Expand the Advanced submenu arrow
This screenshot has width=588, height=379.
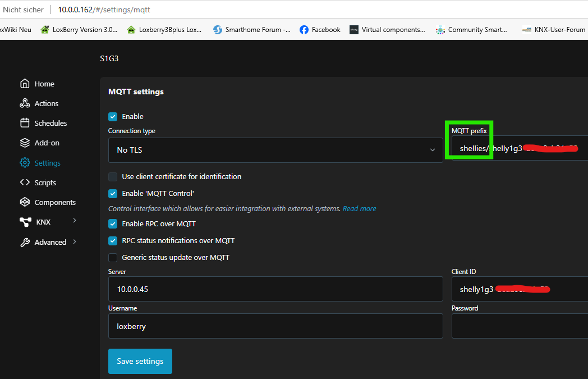(75, 242)
